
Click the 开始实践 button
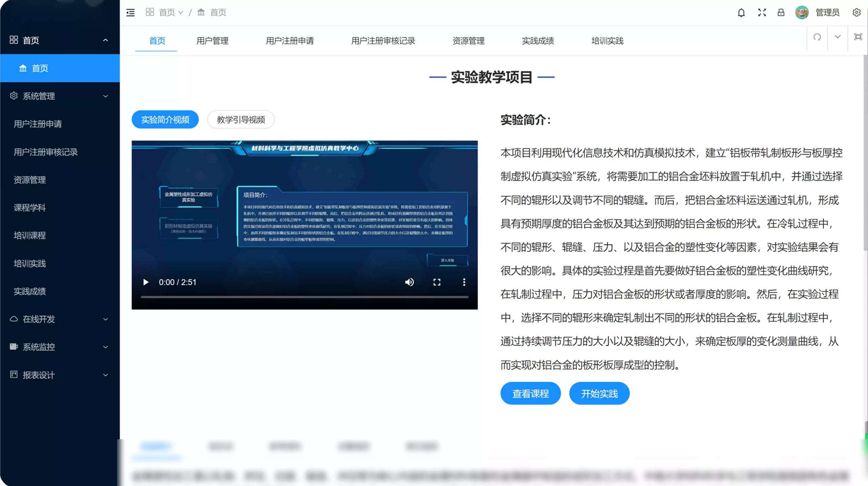coord(599,393)
